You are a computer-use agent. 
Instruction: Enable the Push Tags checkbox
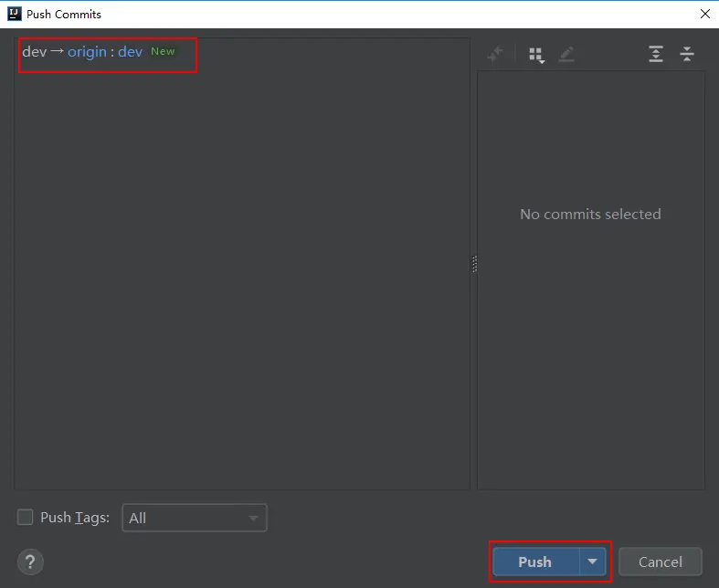coord(25,517)
